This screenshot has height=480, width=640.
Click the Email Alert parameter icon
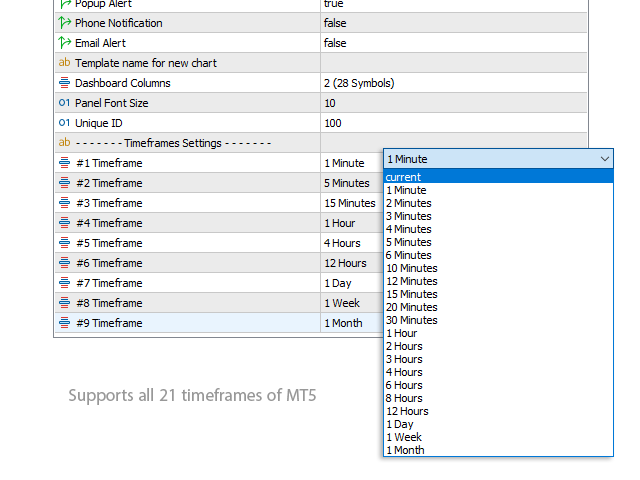(x=64, y=42)
